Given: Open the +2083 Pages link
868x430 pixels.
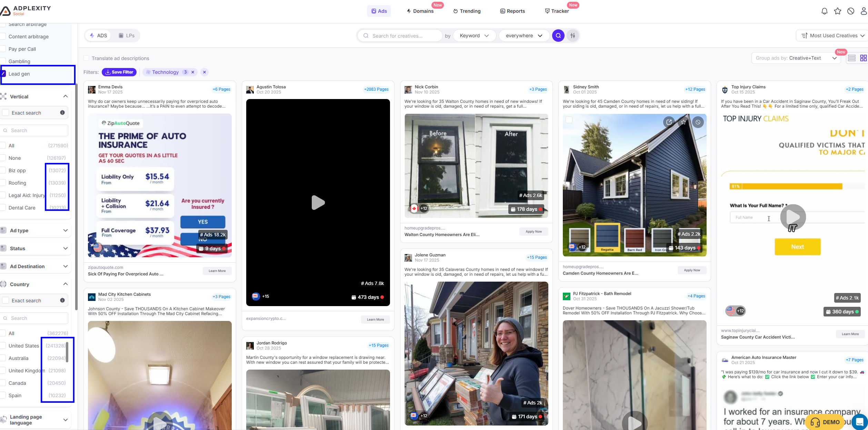Looking at the screenshot, I should point(376,89).
